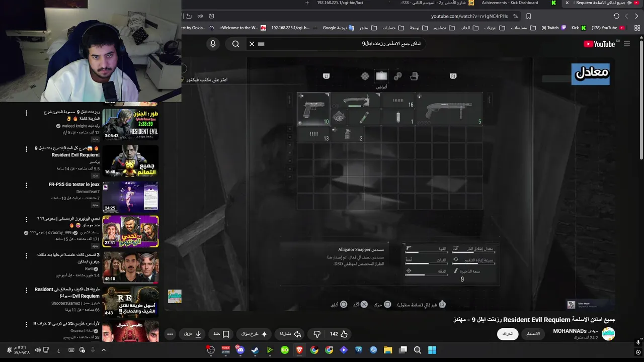The height and width of the screenshot is (362, 644).
Task: Go back using the browser back arrow
Action: [636, 16]
